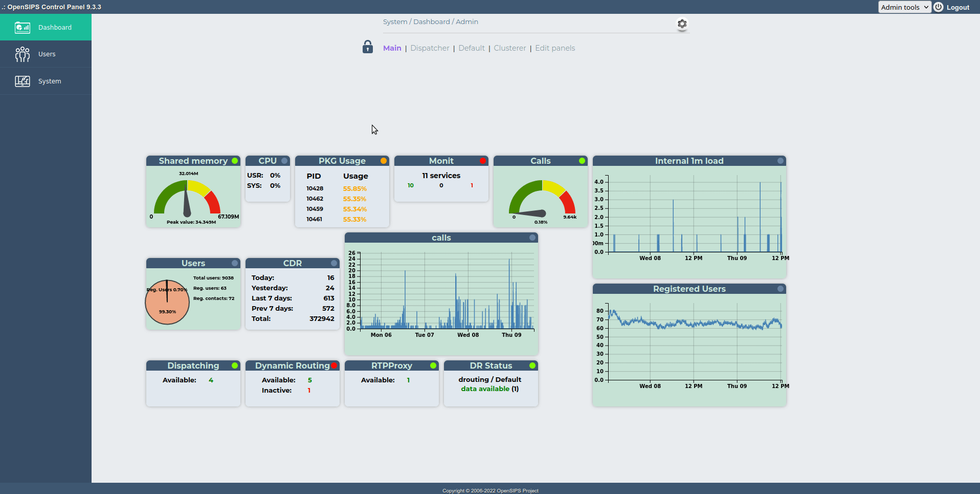Open the Dashboard from the sidebar icon
The height and width of the screenshot is (494, 980).
(23, 27)
